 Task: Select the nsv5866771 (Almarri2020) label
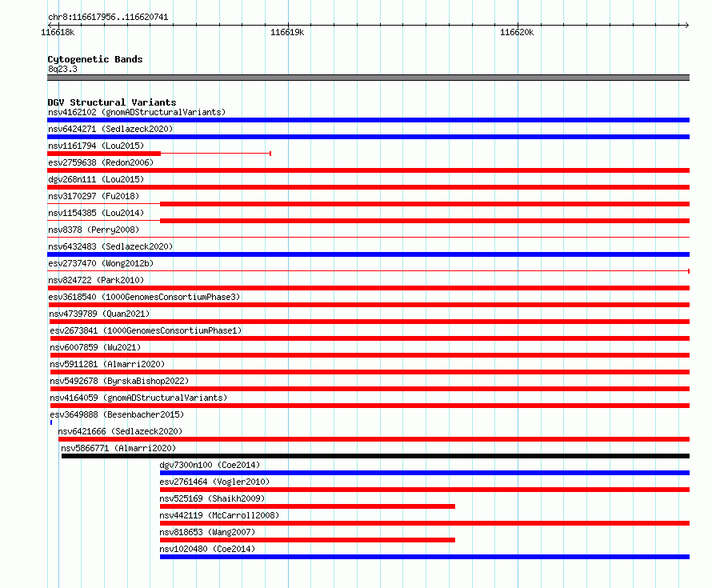[x=118, y=448]
